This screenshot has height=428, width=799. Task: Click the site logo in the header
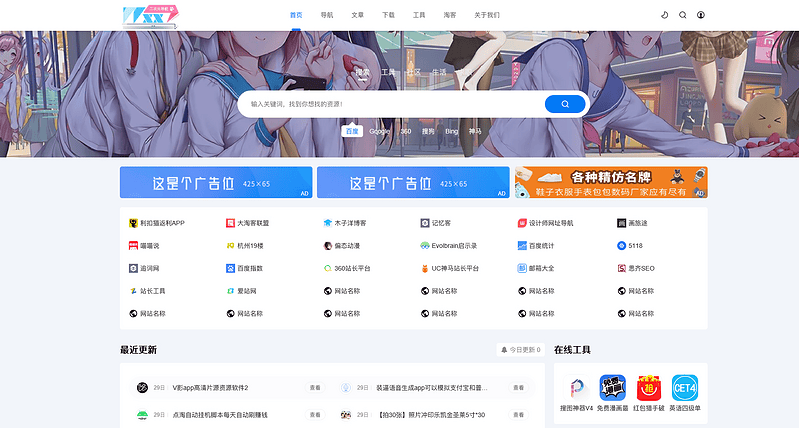151,16
